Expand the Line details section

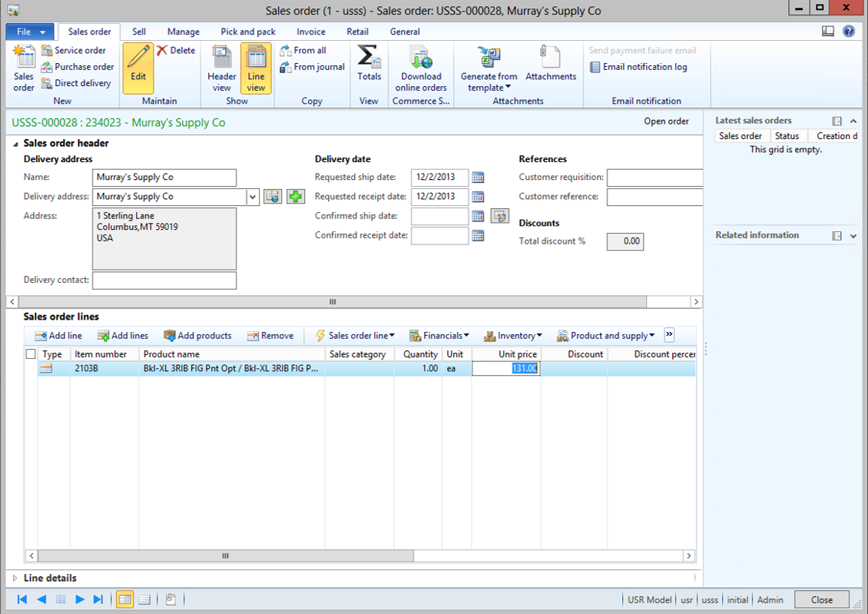(15, 579)
